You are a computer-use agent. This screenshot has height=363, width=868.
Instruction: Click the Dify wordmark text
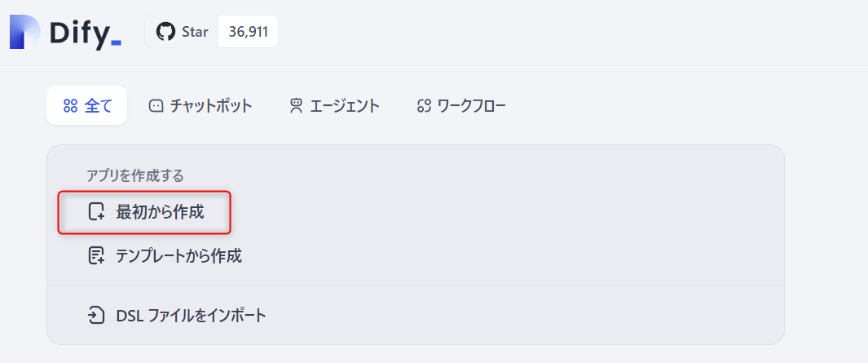[86, 34]
